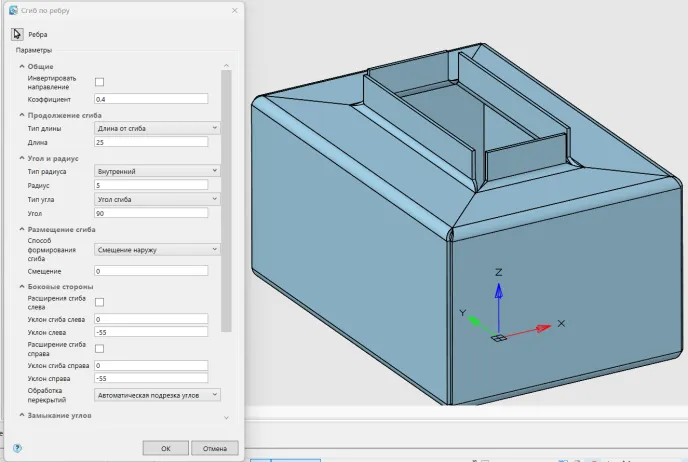Open the Обработка перекрытий dropdown
Viewport: 688px width, 462px height.
(x=156, y=395)
